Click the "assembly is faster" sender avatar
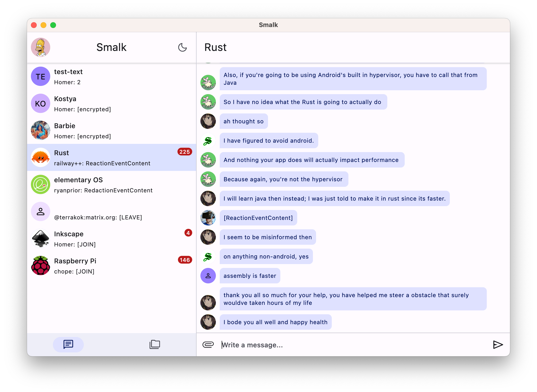This screenshot has width=537, height=392. 208,276
